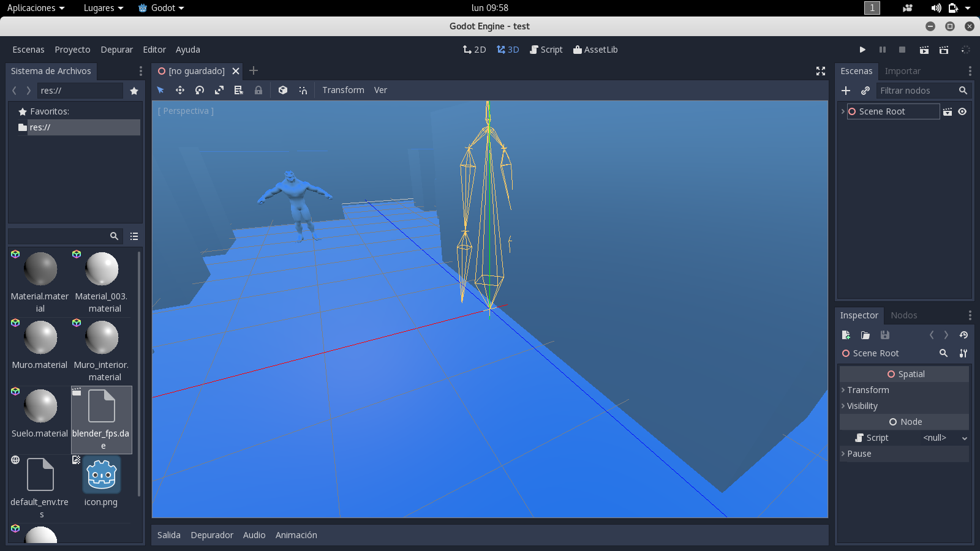The image size is (980, 551).
Task: Create a new resource in Inspector
Action: click(x=846, y=335)
